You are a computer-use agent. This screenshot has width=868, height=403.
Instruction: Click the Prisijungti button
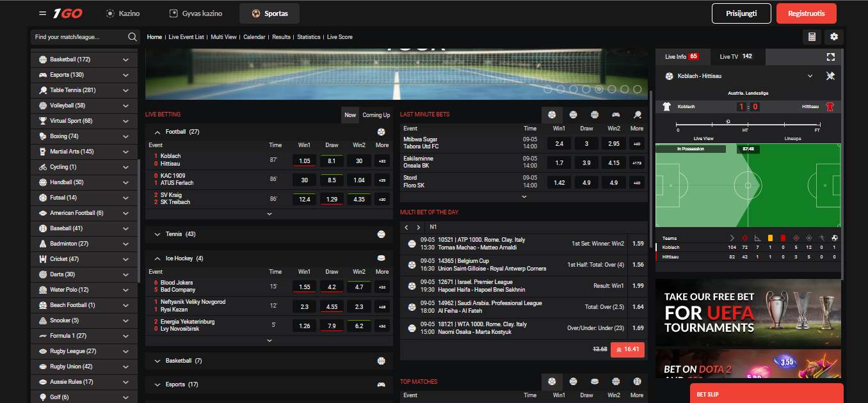click(741, 13)
